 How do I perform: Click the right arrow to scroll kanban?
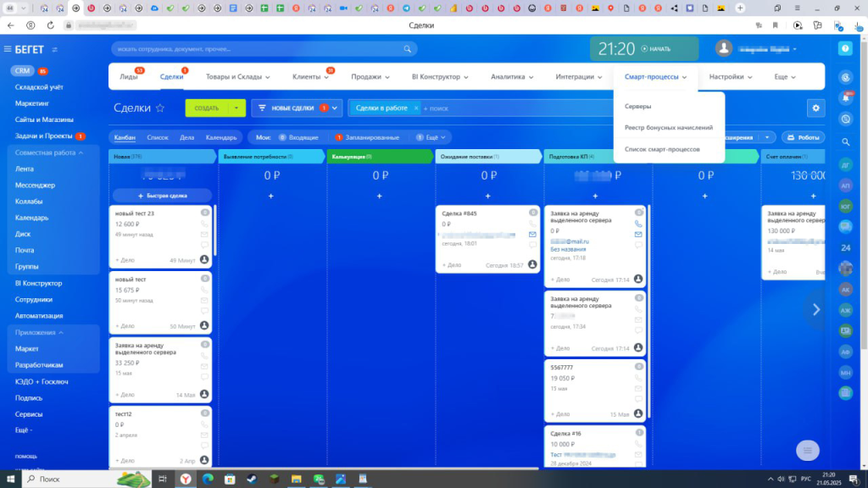point(815,310)
